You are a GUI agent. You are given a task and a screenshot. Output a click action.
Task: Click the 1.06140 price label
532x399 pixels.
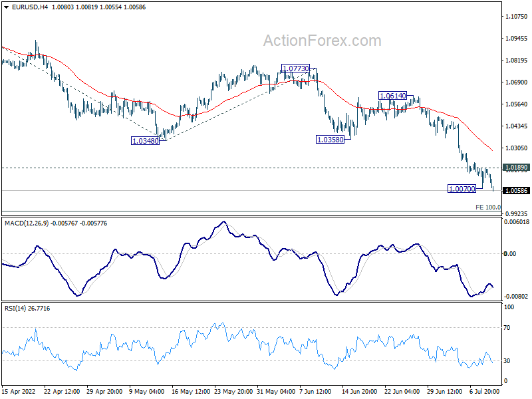[392, 96]
